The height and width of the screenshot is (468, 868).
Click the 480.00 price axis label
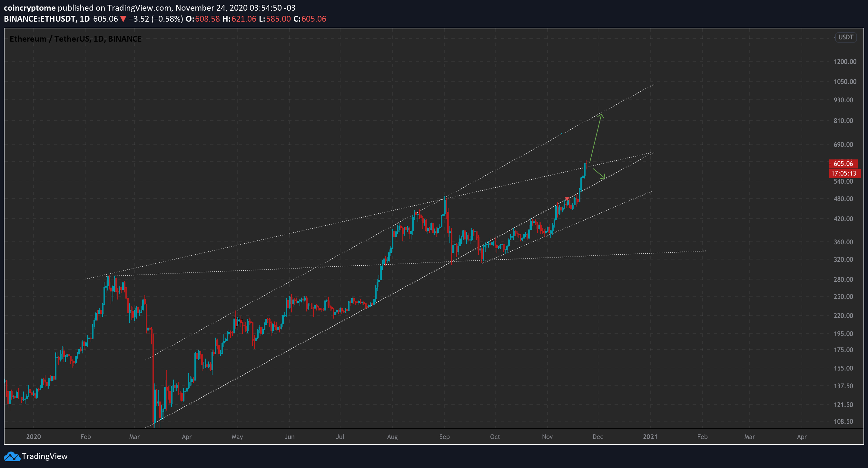pos(843,199)
